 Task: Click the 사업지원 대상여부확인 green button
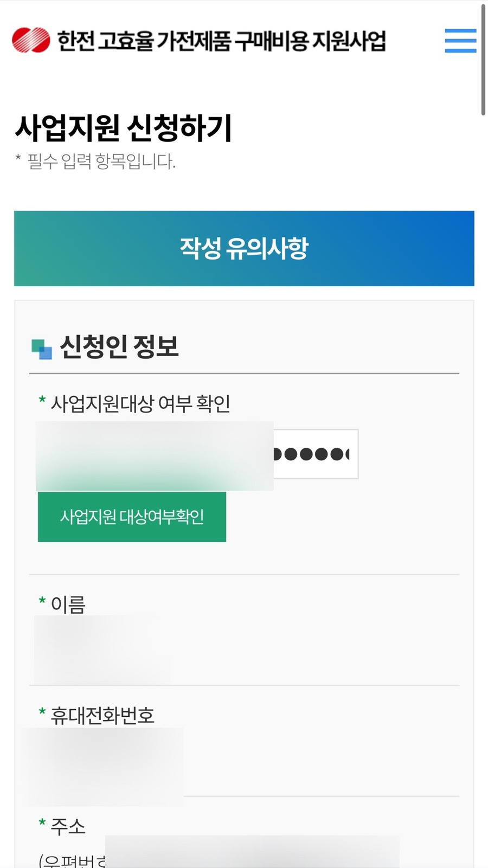[x=132, y=517]
